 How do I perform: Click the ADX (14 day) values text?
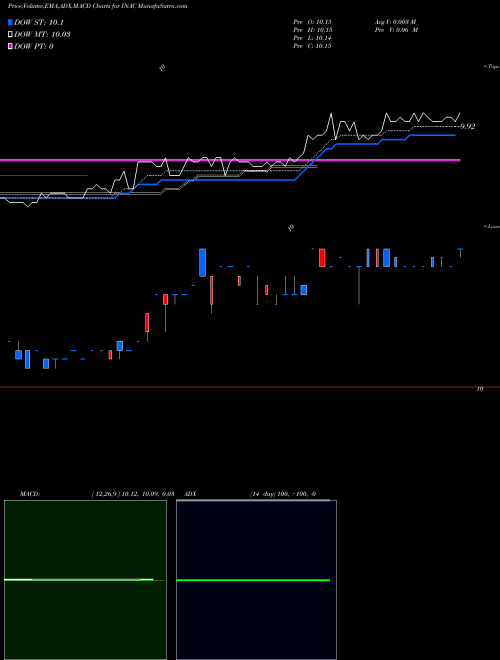click(283, 494)
